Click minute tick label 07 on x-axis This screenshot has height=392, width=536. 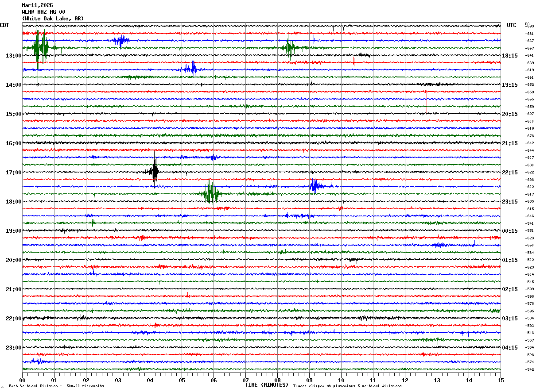(x=245, y=380)
